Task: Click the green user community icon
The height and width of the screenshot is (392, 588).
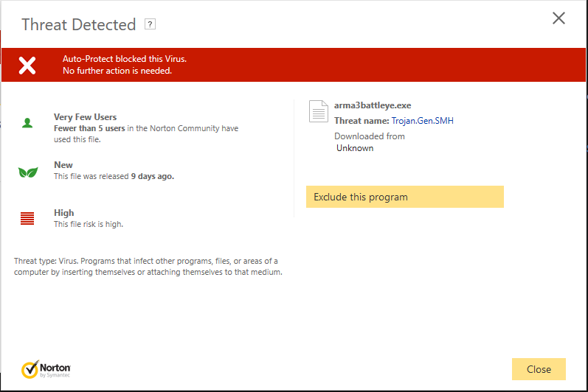Action: [27, 123]
